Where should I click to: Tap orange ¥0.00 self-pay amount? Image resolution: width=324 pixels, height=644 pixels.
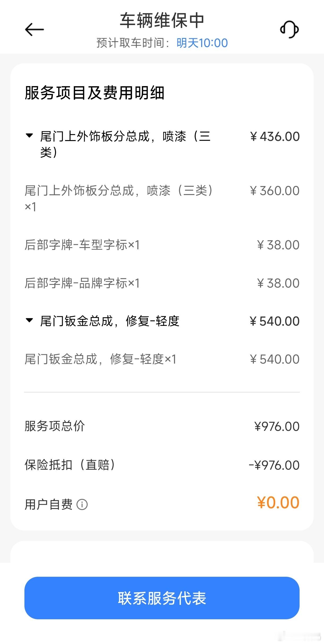(x=278, y=503)
